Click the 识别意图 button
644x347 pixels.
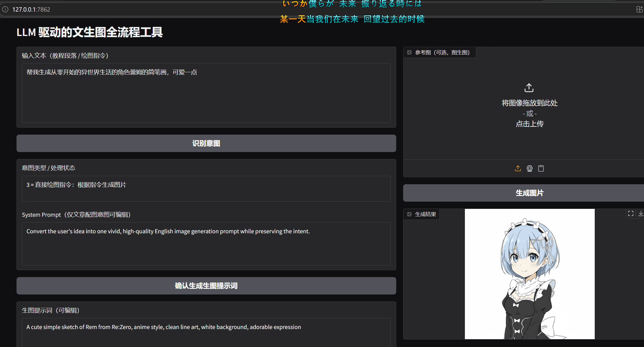[x=206, y=143]
